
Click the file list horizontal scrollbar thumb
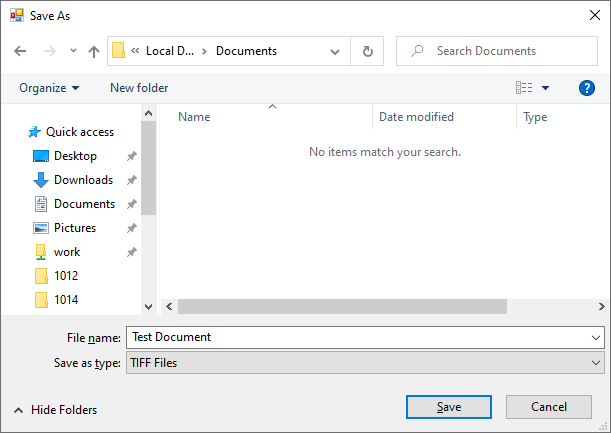coord(343,307)
